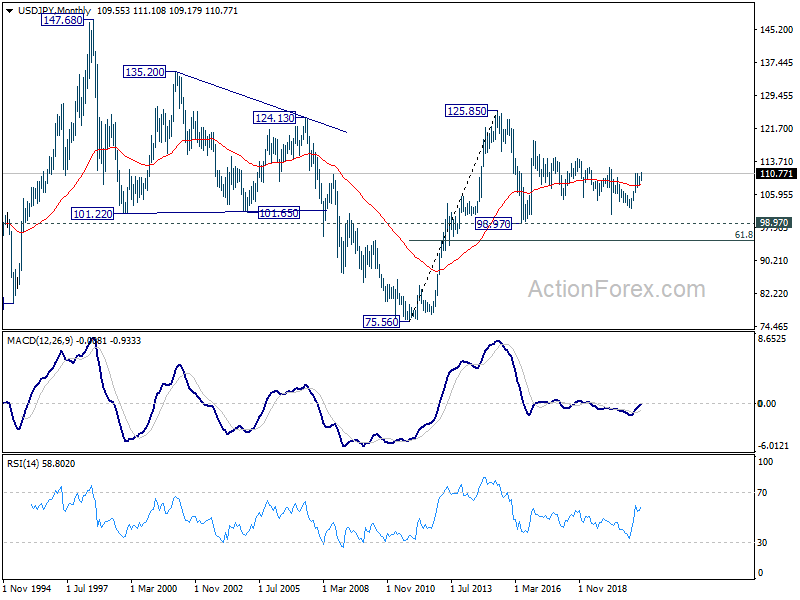Click the 147.680 peak price label

coord(61,20)
